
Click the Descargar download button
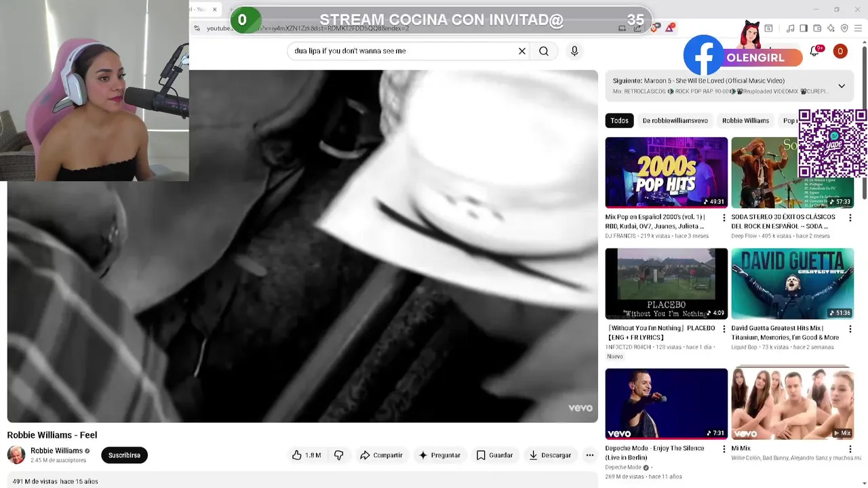point(550,455)
